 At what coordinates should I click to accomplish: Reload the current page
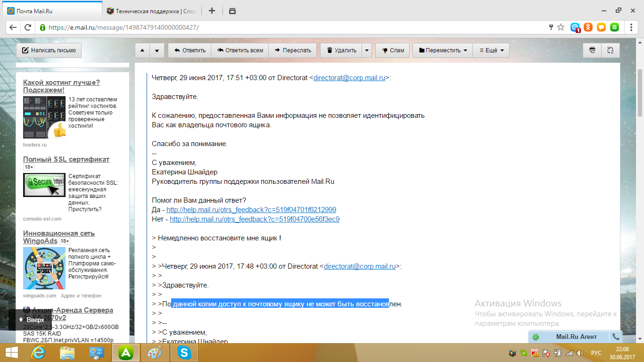point(28,27)
